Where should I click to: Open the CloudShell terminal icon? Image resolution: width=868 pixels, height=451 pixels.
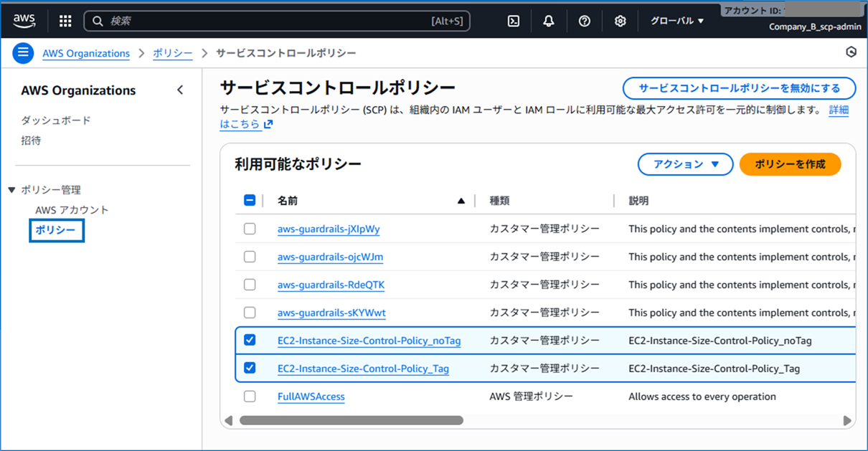[x=513, y=20]
